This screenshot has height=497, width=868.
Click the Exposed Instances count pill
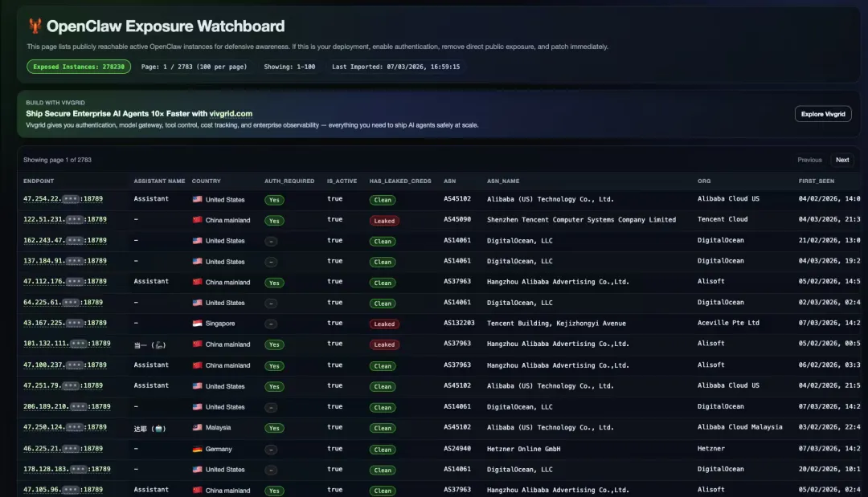79,67
